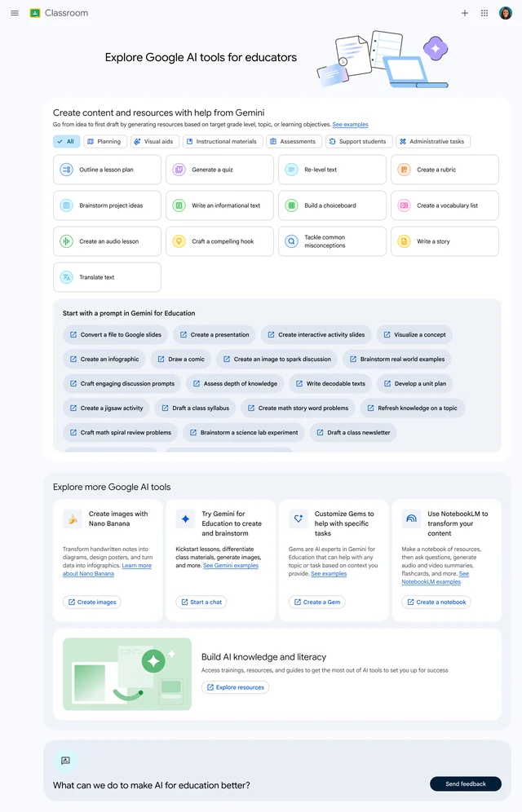Click the Google Classroom logo icon
Viewport: 522px width, 812px height.
click(x=35, y=13)
